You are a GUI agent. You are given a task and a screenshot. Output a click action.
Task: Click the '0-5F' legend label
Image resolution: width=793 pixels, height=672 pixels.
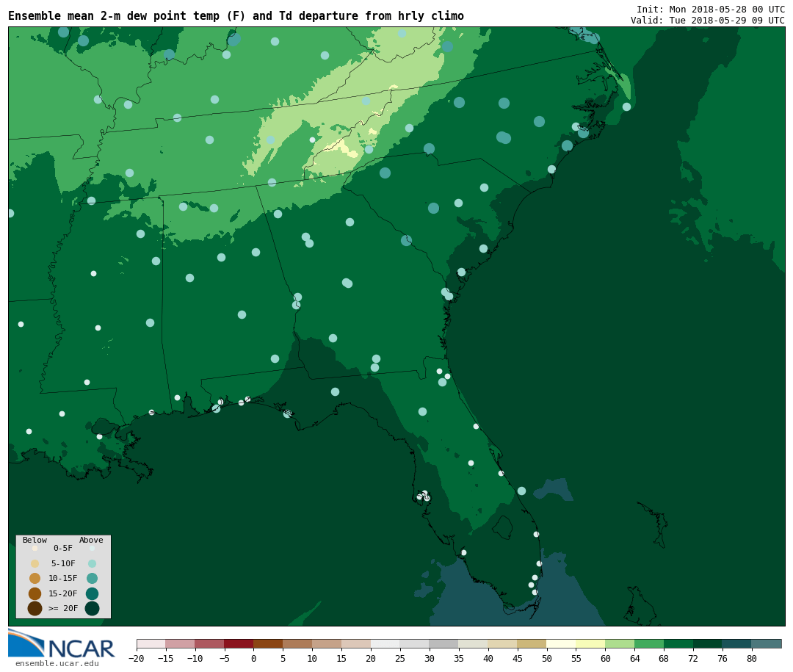coord(63,548)
